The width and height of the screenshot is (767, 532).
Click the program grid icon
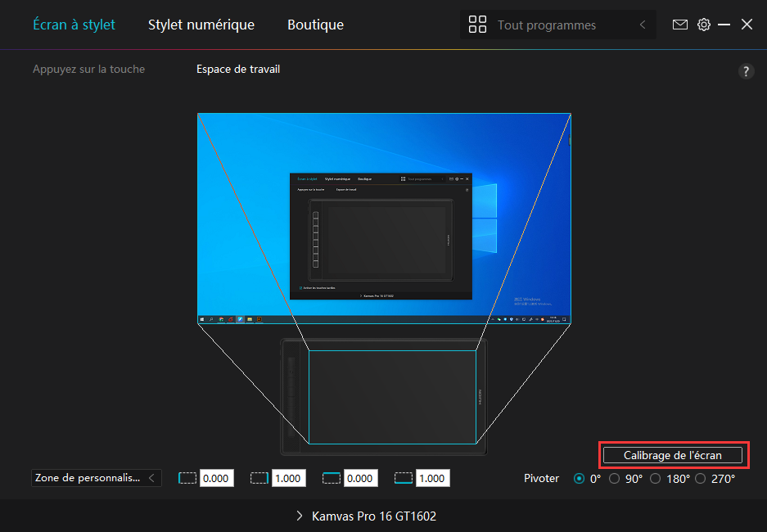pos(477,25)
